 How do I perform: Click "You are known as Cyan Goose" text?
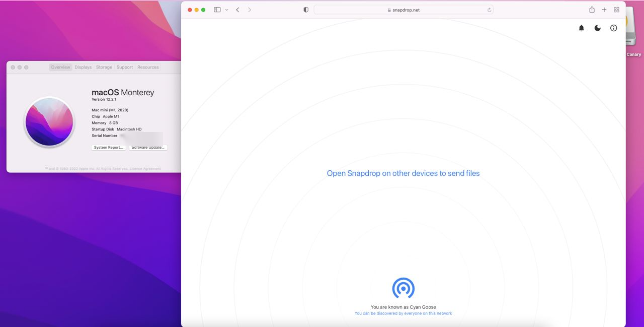pyautogui.click(x=404, y=307)
